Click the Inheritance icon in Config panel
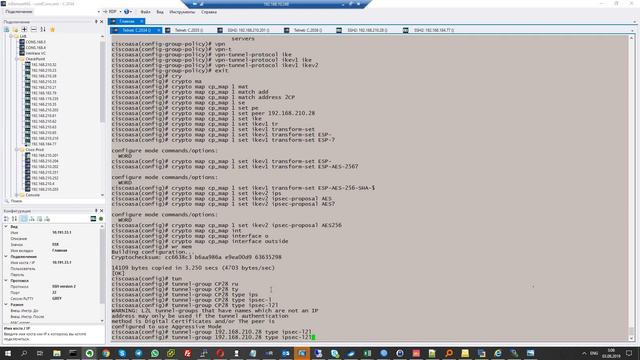The image size is (640, 360). (x=32, y=219)
